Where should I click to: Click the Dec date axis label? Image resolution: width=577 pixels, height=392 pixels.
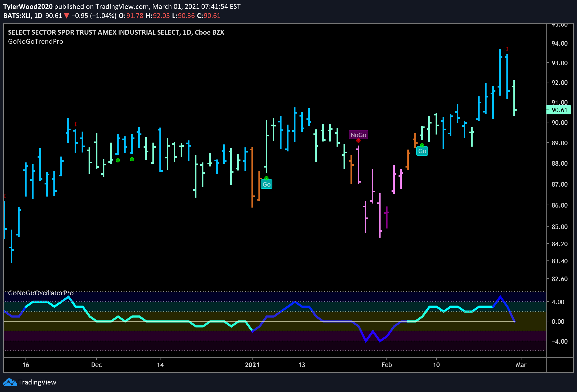click(x=96, y=365)
